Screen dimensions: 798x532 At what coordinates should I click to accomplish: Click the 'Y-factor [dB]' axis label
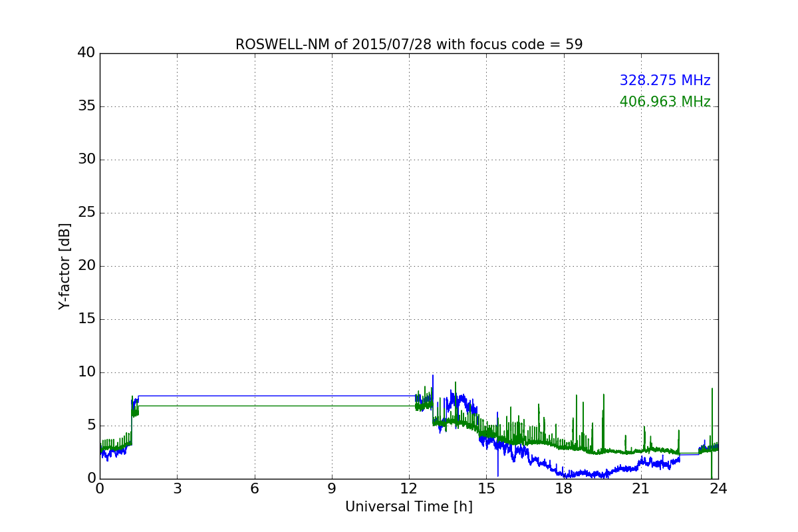click(65, 266)
